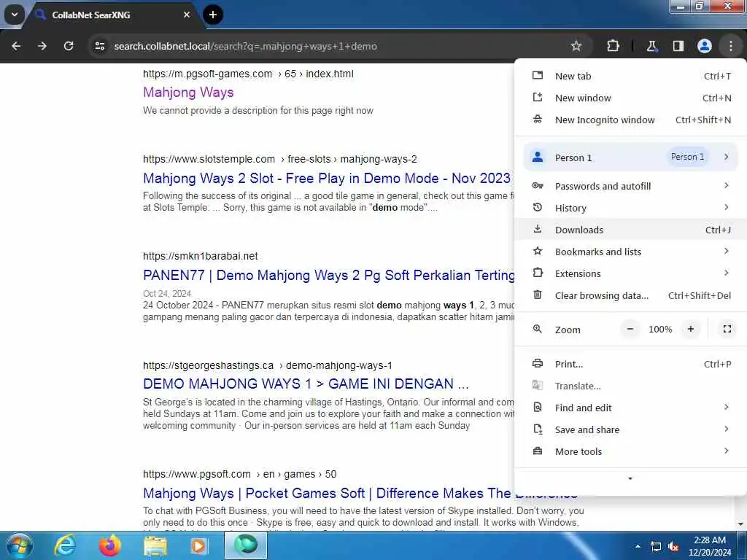Open the profile avatar button in toolbar
This screenshot has width=747, height=560.
pyautogui.click(x=704, y=46)
